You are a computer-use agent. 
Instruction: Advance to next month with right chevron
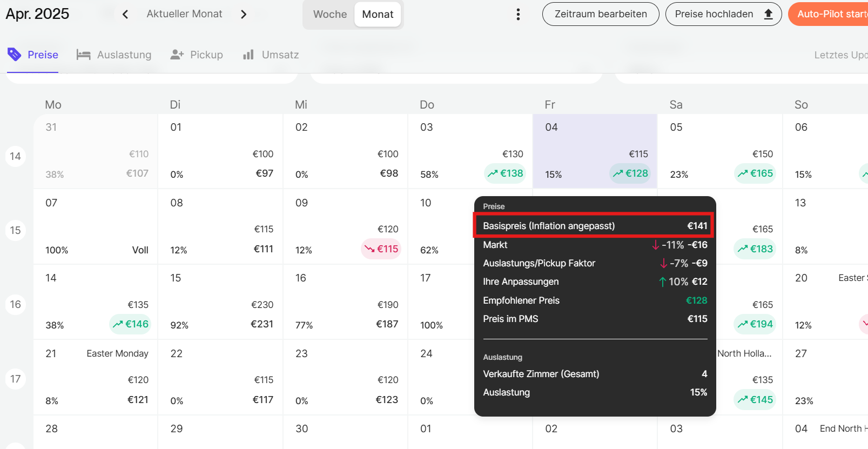coord(244,15)
